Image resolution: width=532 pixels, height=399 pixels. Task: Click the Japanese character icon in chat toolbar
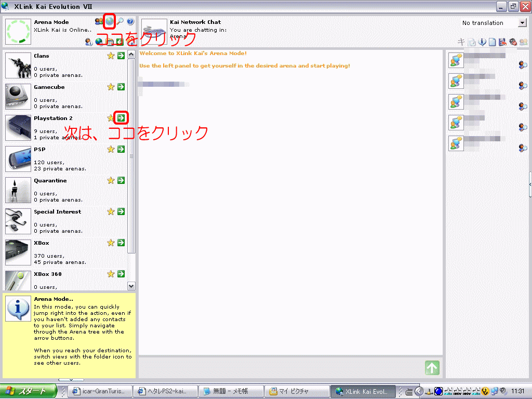461,42
